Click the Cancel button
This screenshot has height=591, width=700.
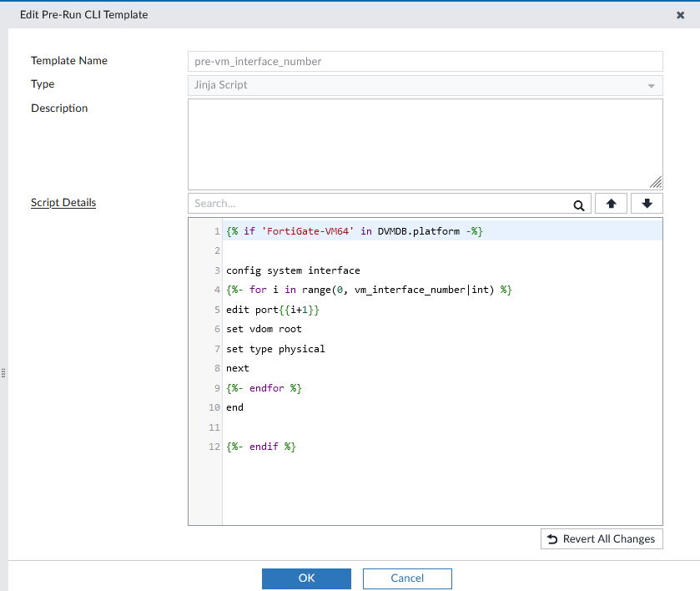406,578
